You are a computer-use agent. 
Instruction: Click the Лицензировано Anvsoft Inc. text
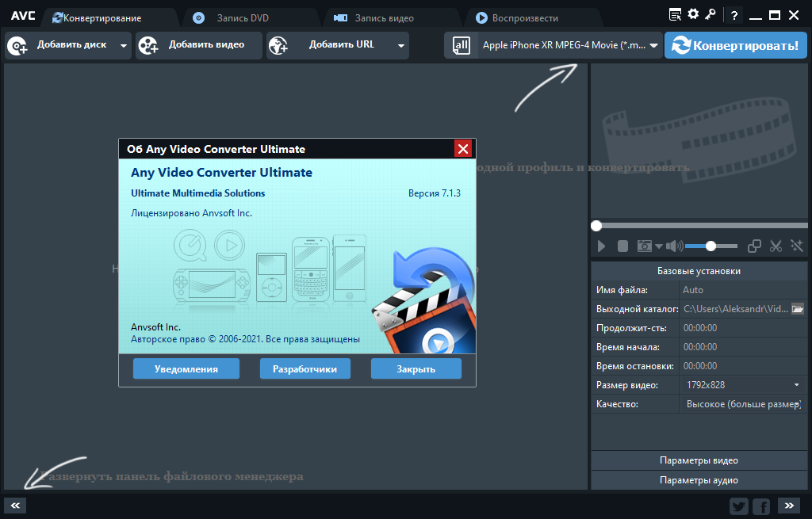(191, 213)
